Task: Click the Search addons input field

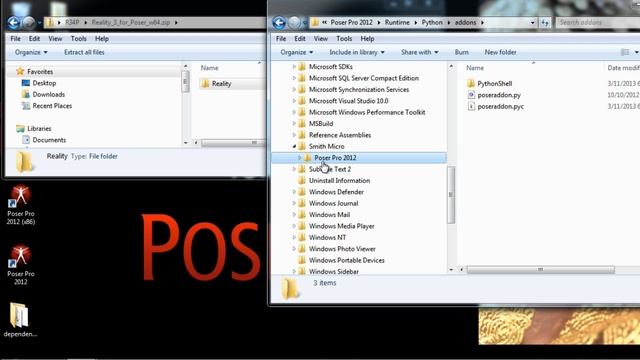Action: coord(598,22)
